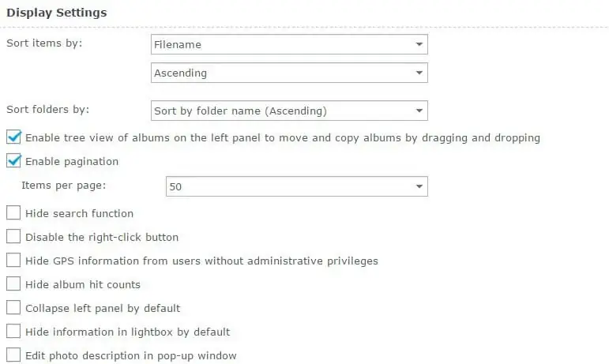Screen dimensions: 609x364
Task: Click the arrow on the 50 dropdown
Action: (419, 186)
